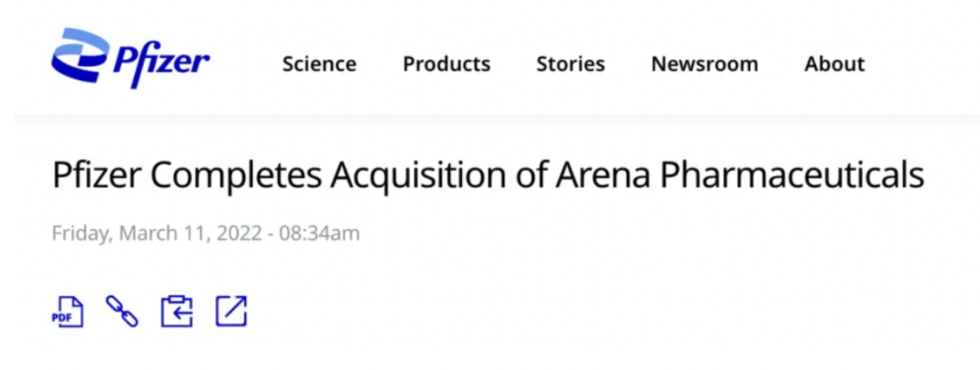Copy the article link via chain icon
Viewport: 980px width, 370px height.
tap(122, 311)
